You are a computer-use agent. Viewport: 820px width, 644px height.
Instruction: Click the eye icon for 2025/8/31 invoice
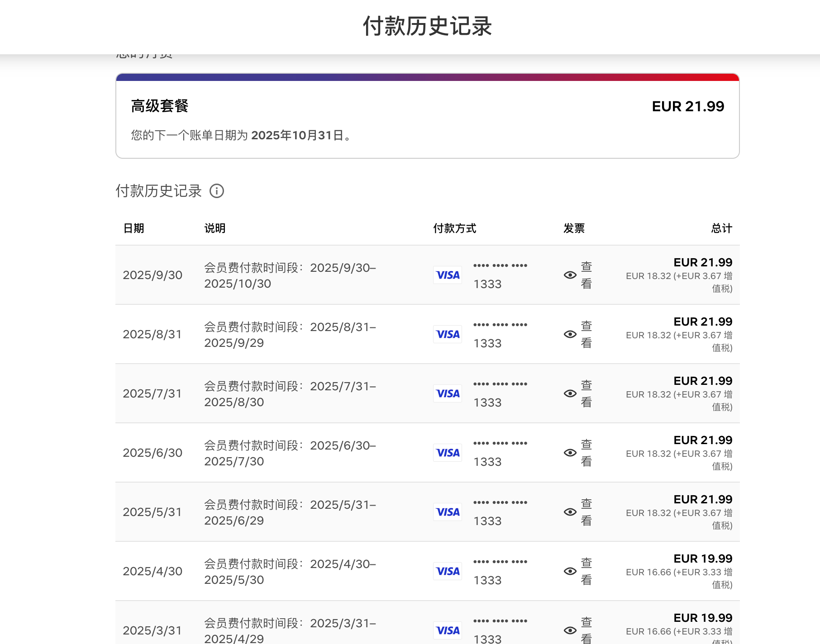pos(570,334)
